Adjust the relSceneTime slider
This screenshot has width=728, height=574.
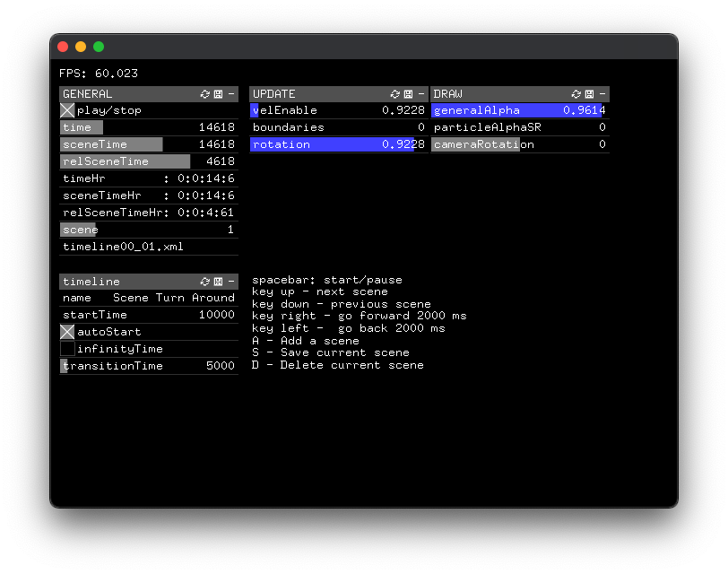point(149,161)
